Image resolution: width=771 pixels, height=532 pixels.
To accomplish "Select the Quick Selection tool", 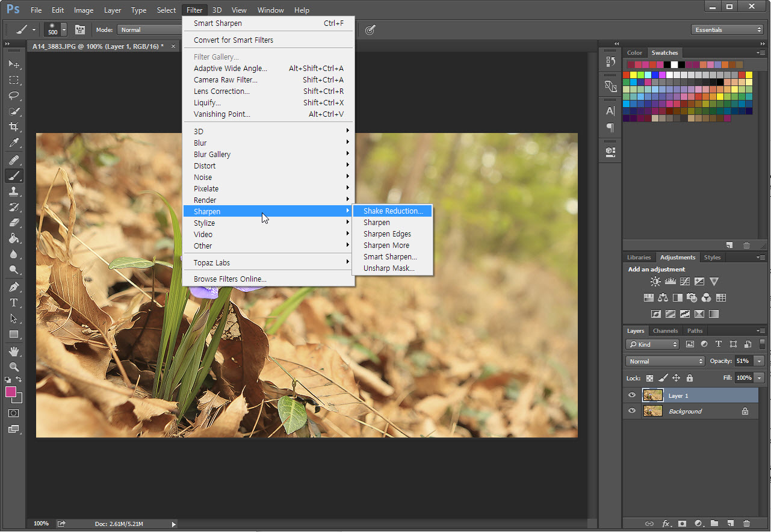I will pyautogui.click(x=14, y=111).
